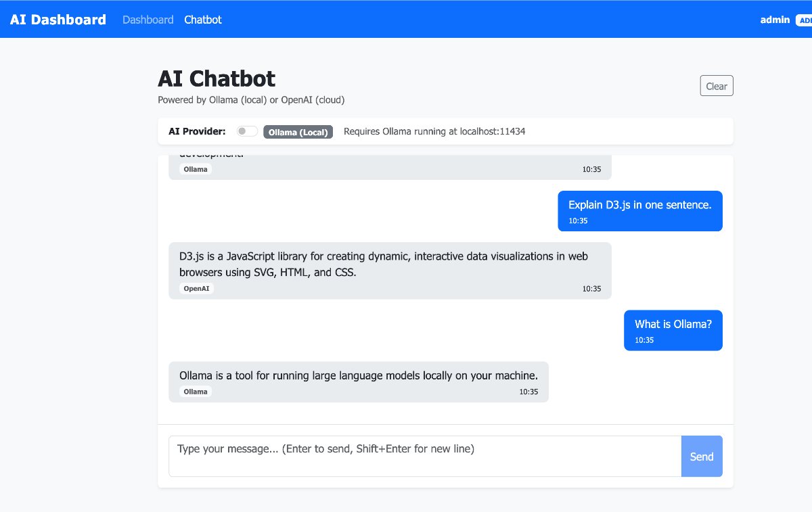Select the 'What is Ollama?' message bubble
This screenshot has height=512, width=812.
673,325
